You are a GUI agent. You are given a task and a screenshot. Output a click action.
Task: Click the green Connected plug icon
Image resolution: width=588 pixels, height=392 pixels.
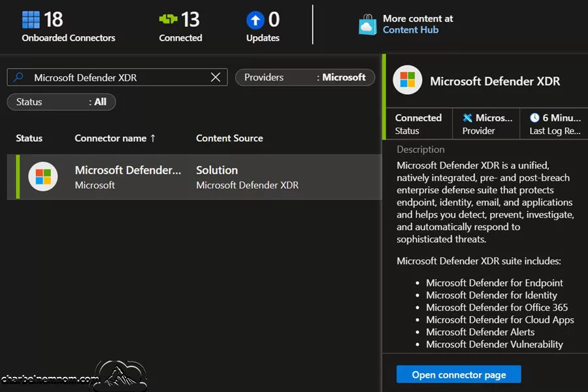click(168, 19)
